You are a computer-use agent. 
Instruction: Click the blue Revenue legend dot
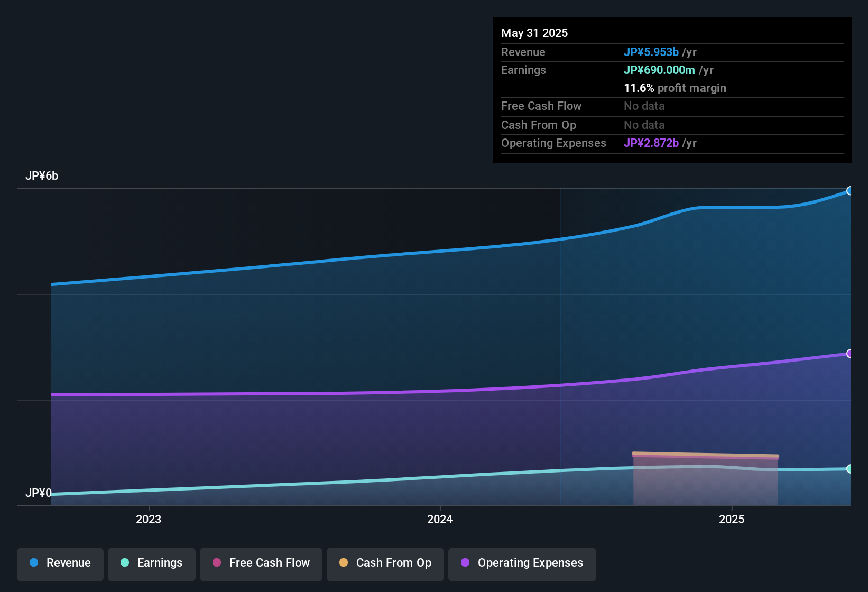tap(34, 562)
